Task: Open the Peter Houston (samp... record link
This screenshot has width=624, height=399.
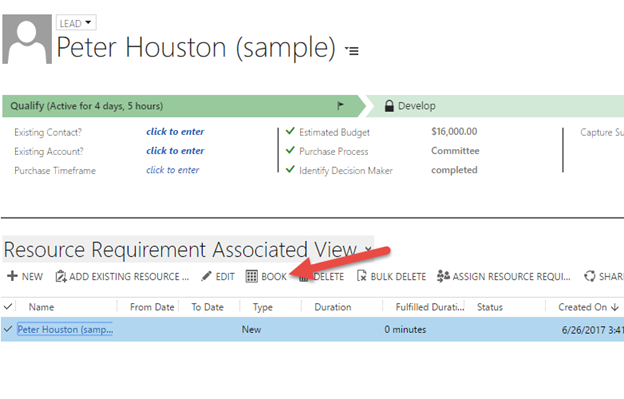Action: point(65,329)
